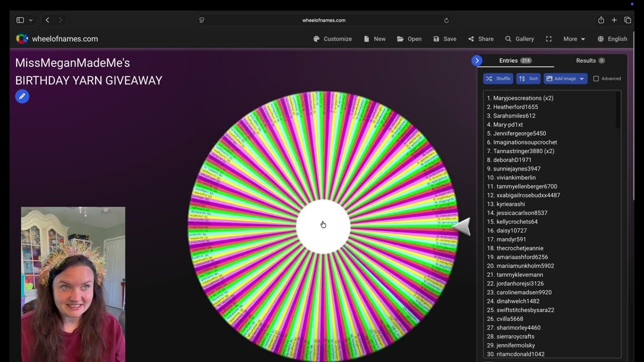
Task: Click the webcam video thumbnail
Action: tap(73, 284)
